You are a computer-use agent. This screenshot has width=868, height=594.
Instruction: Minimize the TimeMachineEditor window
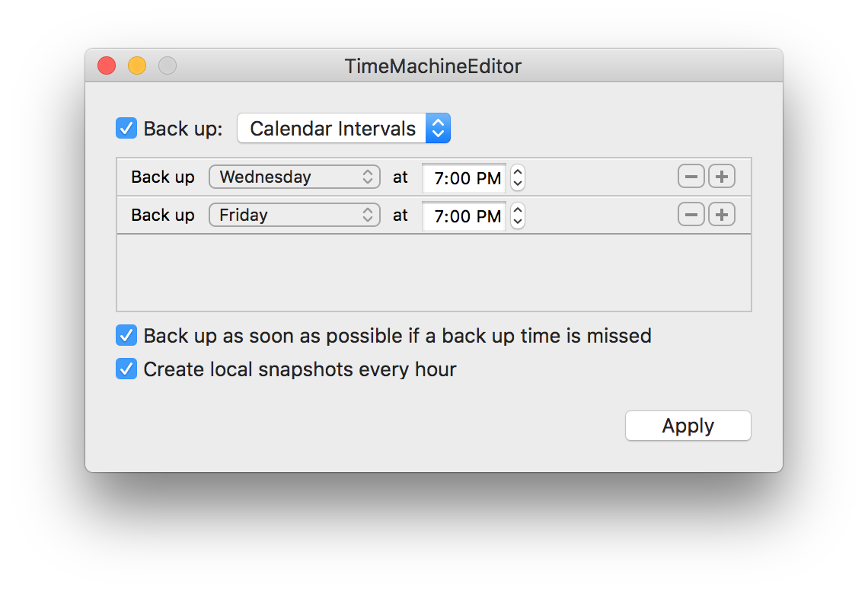[x=137, y=66]
